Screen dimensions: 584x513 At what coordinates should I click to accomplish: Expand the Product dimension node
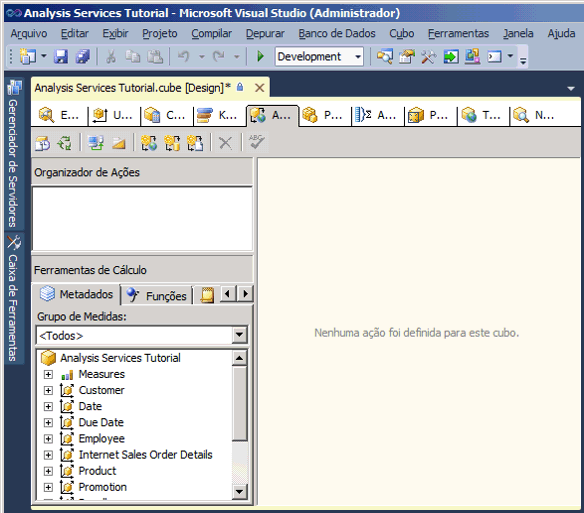[48, 471]
